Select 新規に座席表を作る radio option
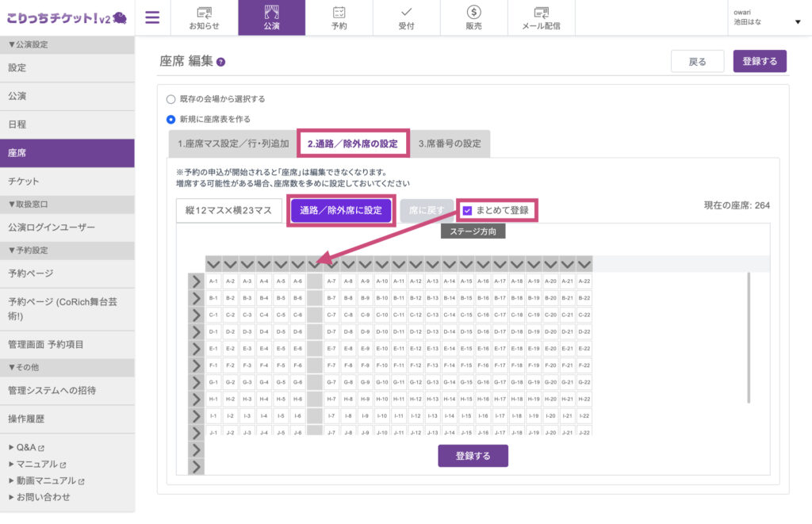Image resolution: width=812 pixels, height=524 pixels. click(171, 120)
